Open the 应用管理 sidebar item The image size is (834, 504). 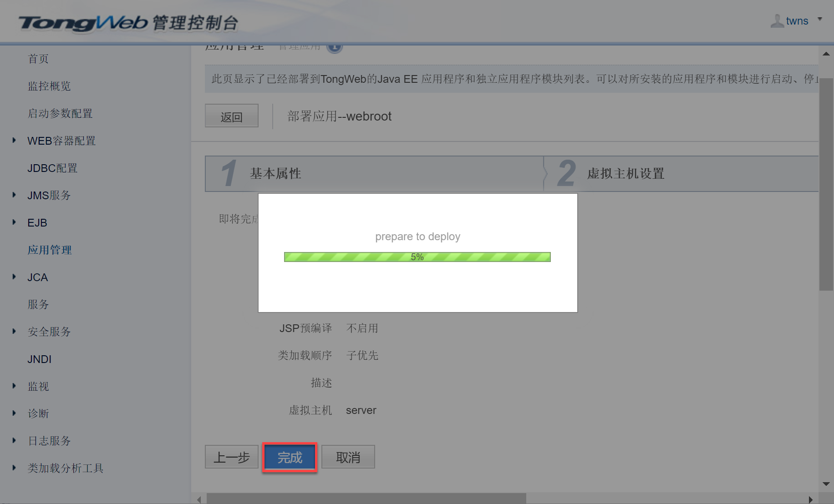point(50,250)
